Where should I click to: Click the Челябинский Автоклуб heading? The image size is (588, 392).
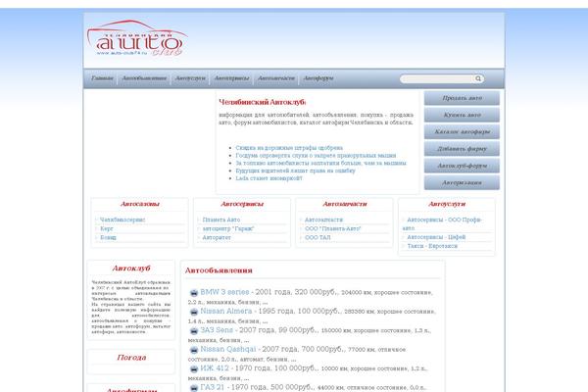[262, 102]
